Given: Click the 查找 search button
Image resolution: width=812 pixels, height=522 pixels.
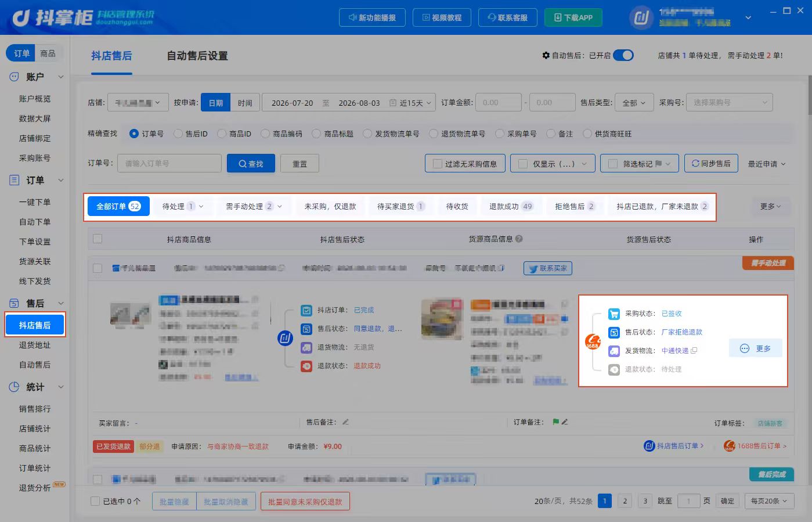Looking at the screenshot, I should point(250,164).
